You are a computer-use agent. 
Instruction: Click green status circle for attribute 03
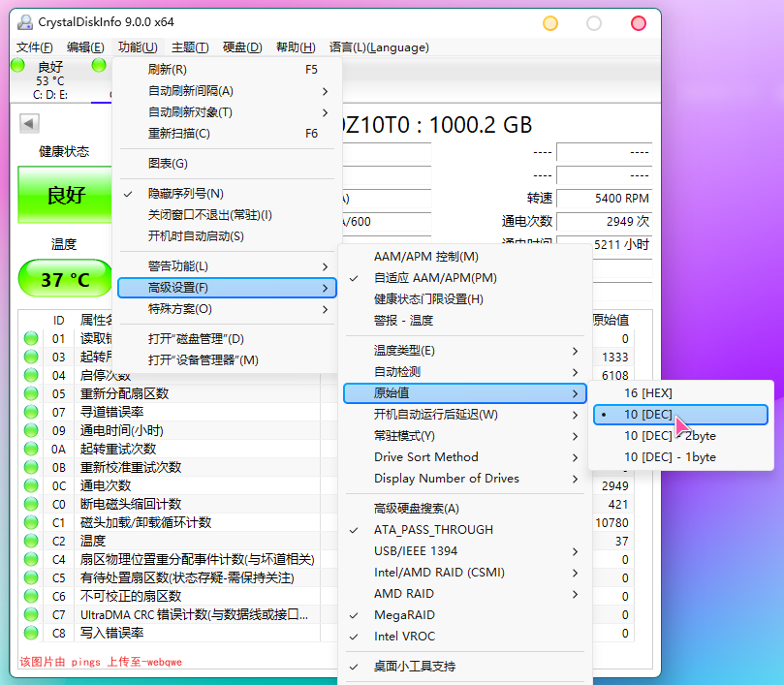coord(31,357)
